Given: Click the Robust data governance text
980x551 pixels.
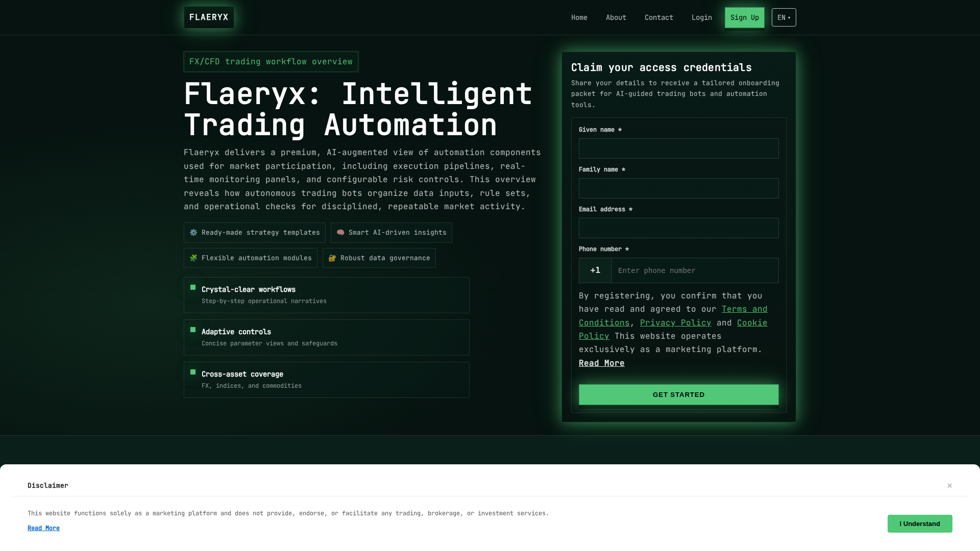Looking at the screenshot, I should click(x=385, y=258).
